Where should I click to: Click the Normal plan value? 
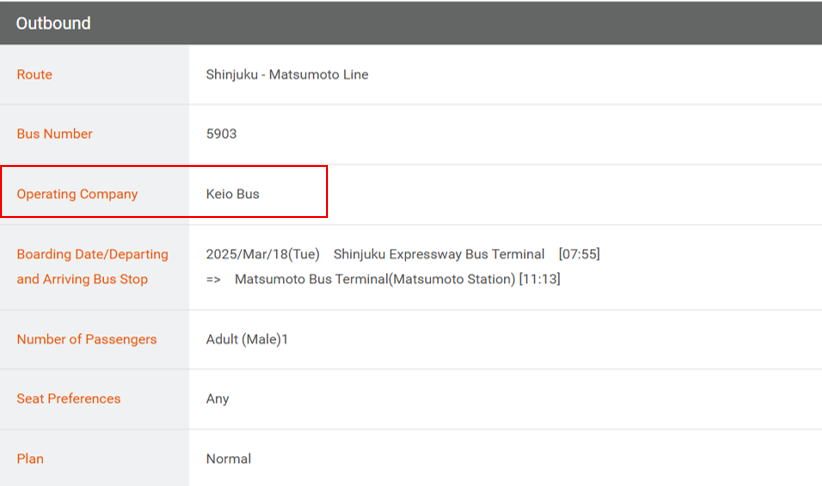tap(229, 459)
